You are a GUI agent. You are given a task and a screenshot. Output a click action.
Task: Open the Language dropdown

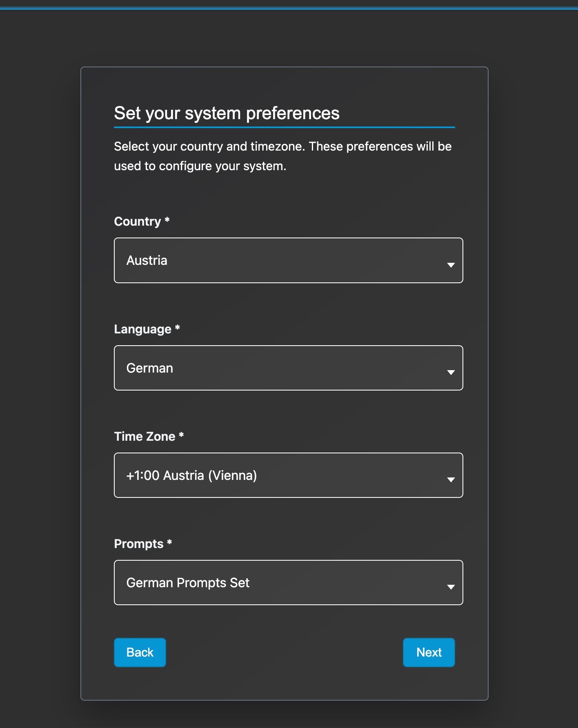288,368
